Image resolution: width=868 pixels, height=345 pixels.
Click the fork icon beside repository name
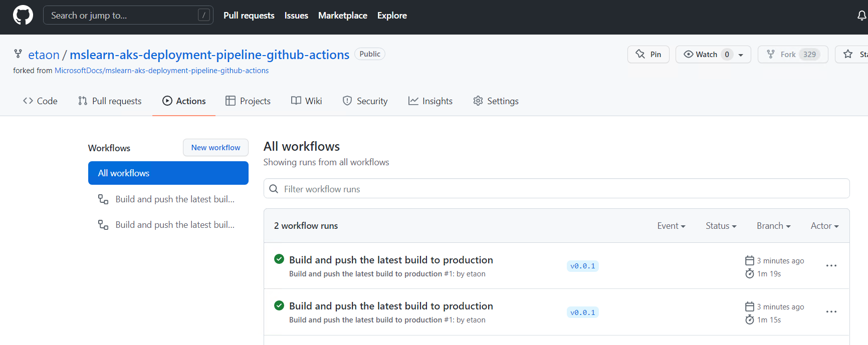[x=18, y=54]
